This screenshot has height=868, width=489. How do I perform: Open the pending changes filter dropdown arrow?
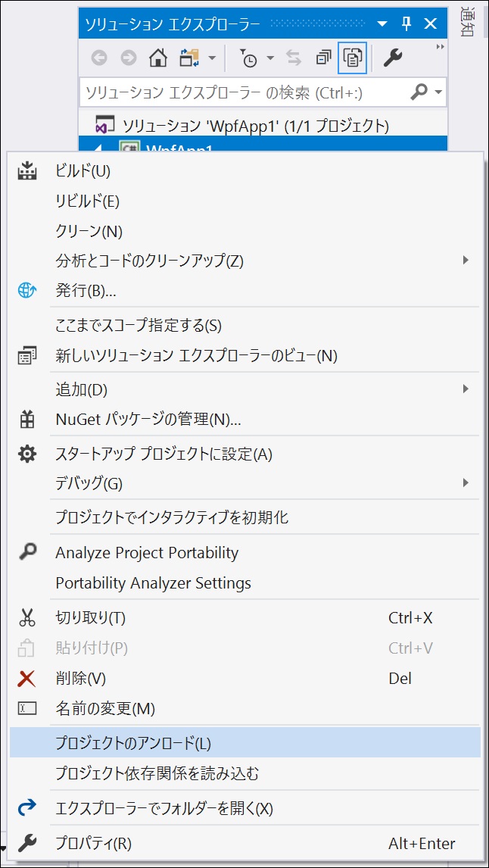(x=270, y=58)
